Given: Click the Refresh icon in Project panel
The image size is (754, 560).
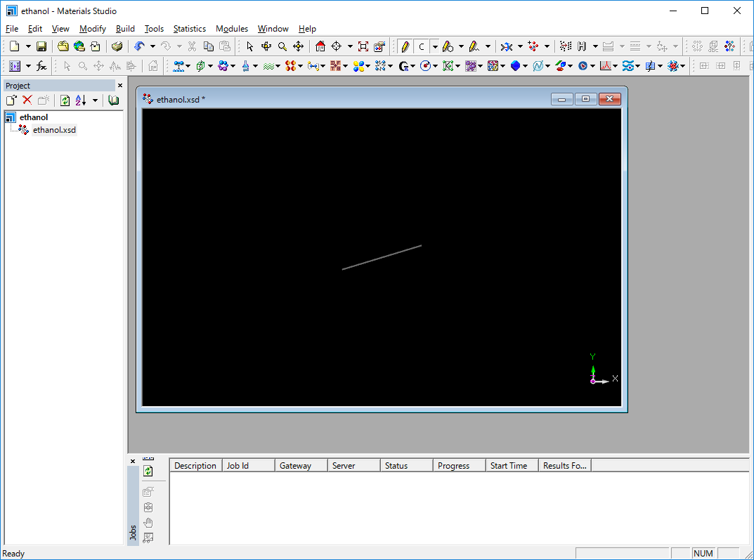Looking at the screenshot, I should point(65,100).
